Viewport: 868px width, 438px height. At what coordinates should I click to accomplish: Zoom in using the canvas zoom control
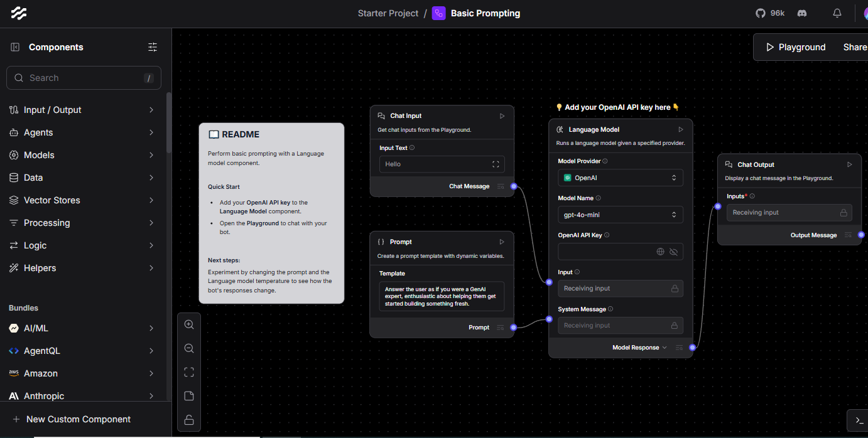(189, 324)
